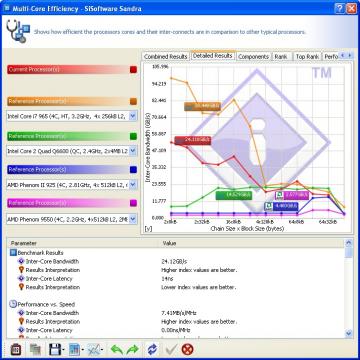The height and width of the screenshot is (360, 360).
Task: Click blue Reference Processor color swatch
Action: click(133, 170)
